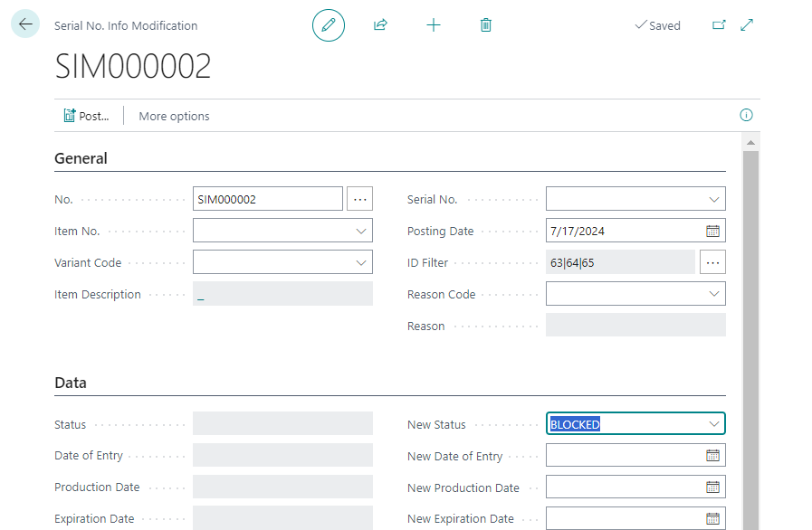Click the Saved status indicator
Image resolution: width=812 pixels, height=530 pixels.
tap(658, 25)
